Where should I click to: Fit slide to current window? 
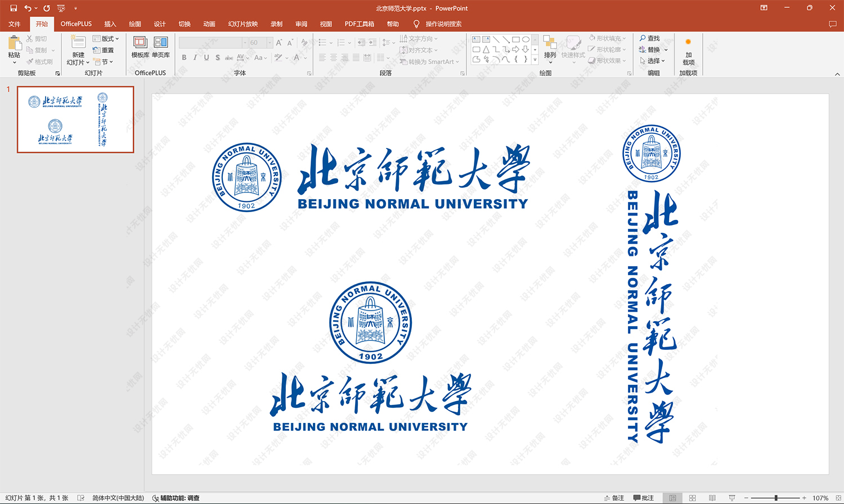click(838, 498)
